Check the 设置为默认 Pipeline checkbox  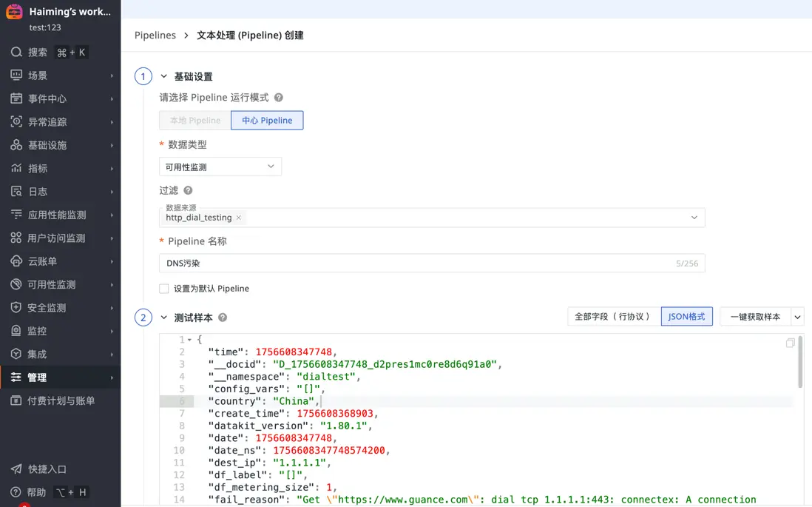(x=164, y=289)
